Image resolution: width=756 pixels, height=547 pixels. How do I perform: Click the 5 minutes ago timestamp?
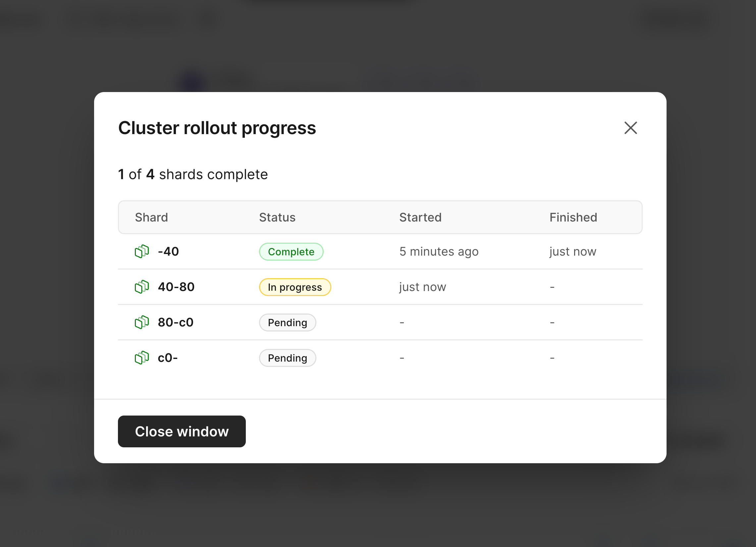[x=439, y=252]
